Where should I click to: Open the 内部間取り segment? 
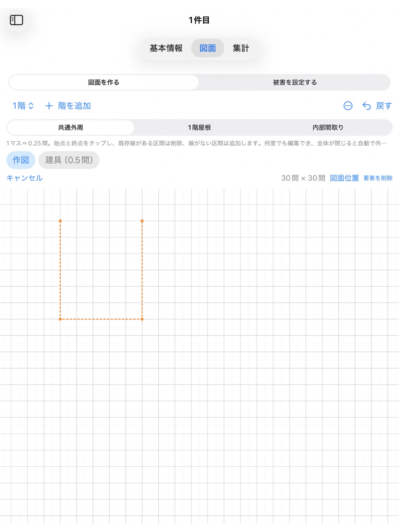328,127
